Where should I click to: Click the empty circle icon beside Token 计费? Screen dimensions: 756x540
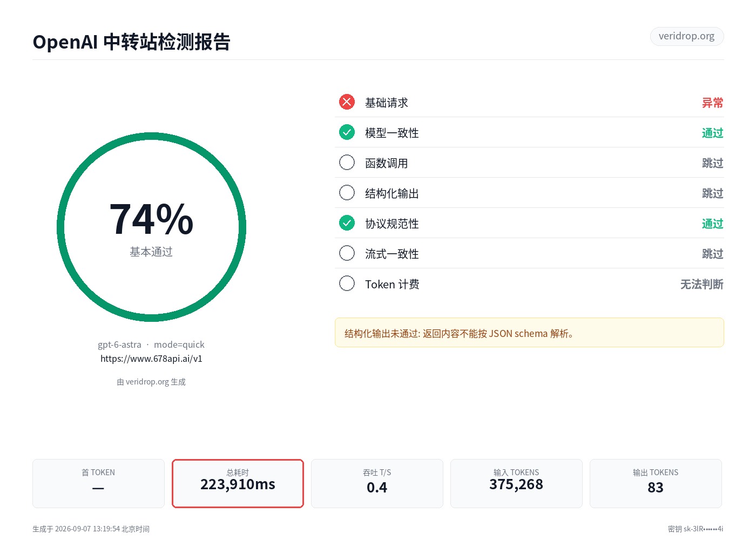pos(347,283)
